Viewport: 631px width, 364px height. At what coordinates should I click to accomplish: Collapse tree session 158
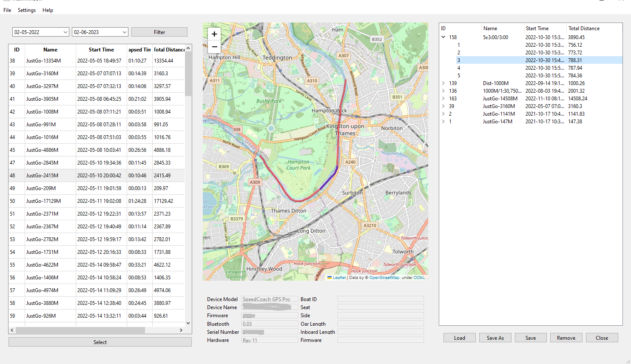pos(443,37)
